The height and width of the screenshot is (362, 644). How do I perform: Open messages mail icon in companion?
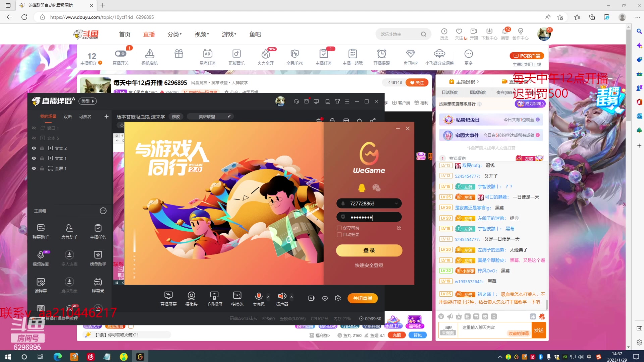pyautogui.click(x=306, y=101)
